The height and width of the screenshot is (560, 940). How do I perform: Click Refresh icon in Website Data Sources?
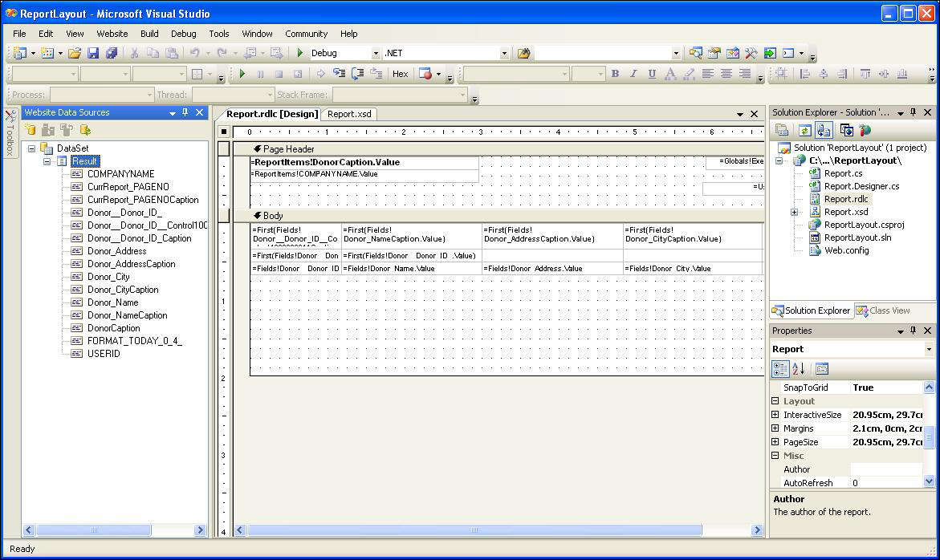coord(86,130)
